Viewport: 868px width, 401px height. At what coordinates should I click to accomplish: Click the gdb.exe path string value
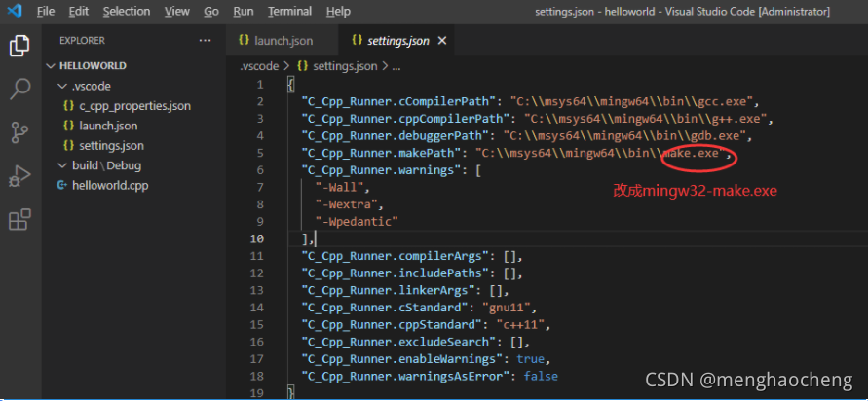tap(625, 136)
